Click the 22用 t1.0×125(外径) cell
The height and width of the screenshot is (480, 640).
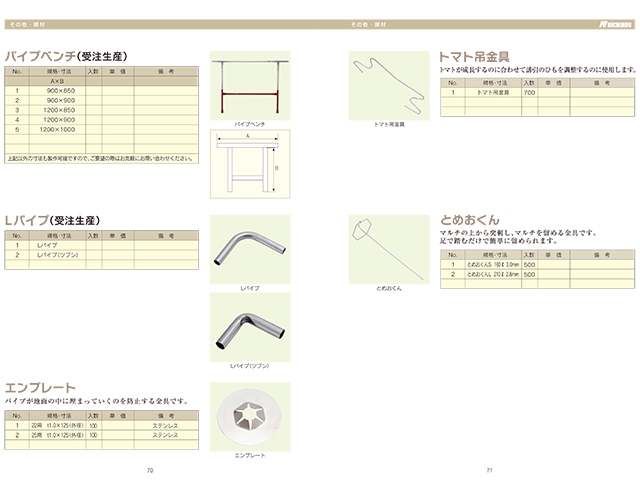coord(58,425)
